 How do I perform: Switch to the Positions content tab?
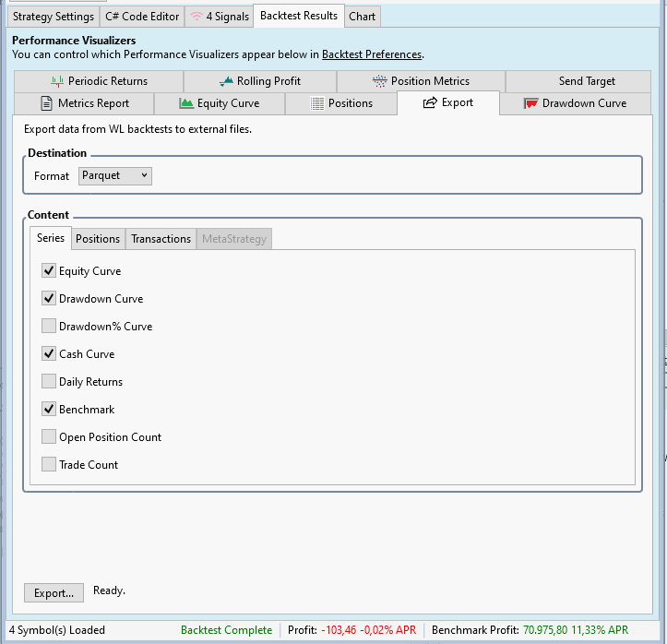coord(98,239)
